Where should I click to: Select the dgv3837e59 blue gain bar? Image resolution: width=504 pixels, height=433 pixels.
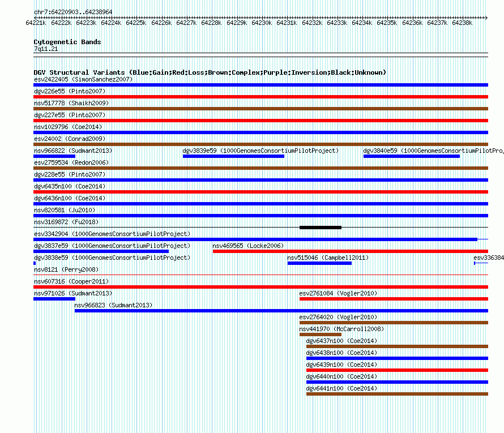click(x=101, y=251)
